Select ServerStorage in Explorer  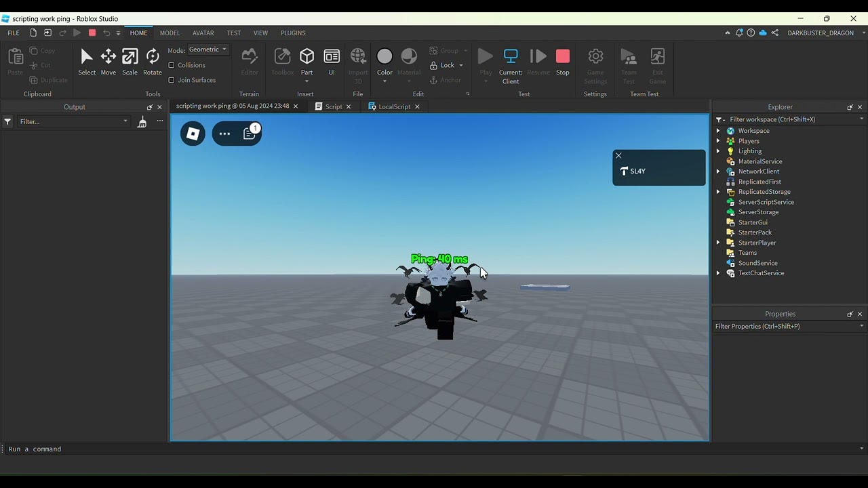point(758,212)
